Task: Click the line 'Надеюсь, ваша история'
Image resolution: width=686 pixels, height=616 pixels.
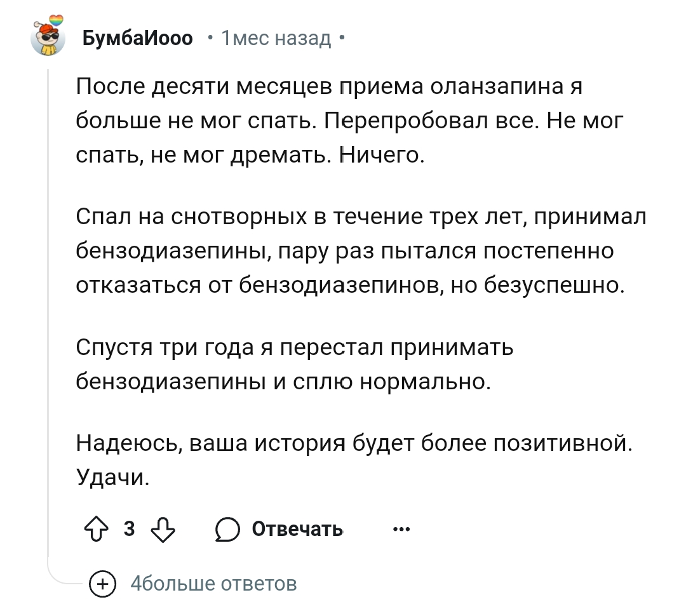Action: click(354, 443)
